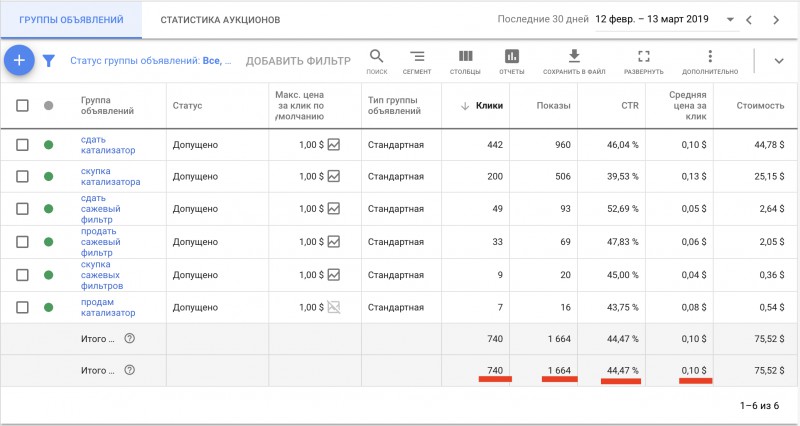
Task: Sort by the Клики column header
Action: (x=489, y=105)
